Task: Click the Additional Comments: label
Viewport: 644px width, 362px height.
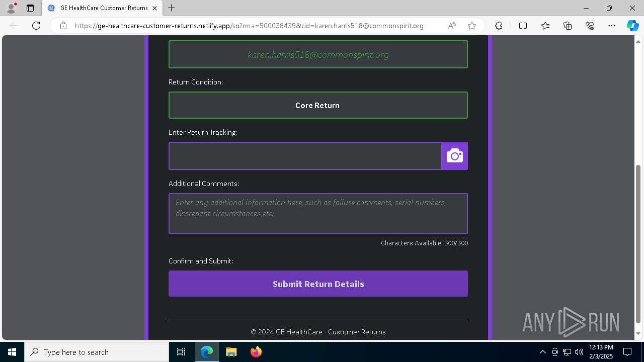Action: 204,184
